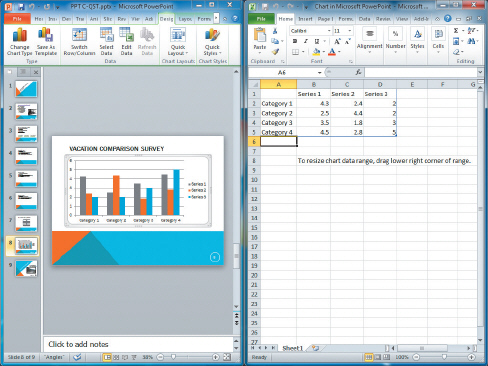Switch to Excel Insert tab

[305, 19]
